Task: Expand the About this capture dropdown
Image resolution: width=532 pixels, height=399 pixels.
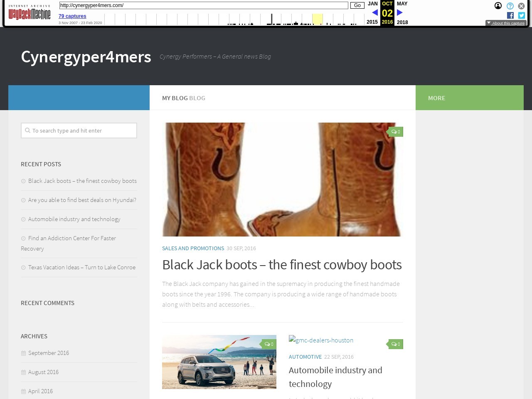Action: point(506,23)
